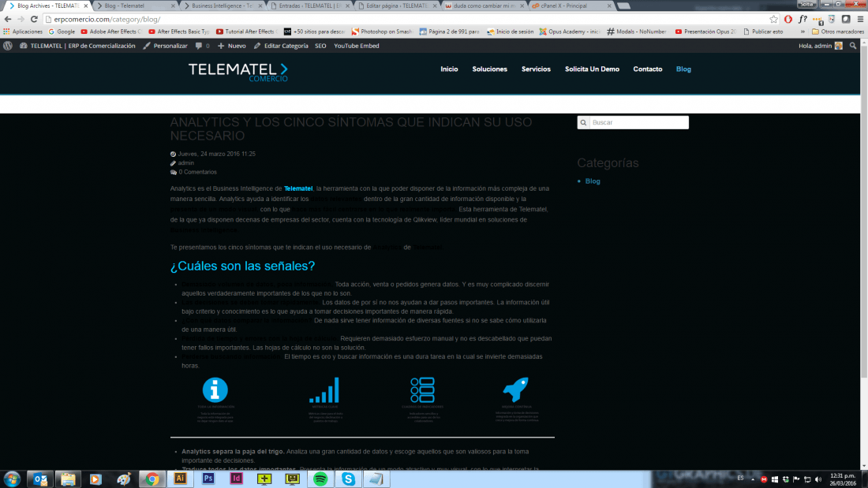Open SEO in the admin bar
The width and height of the screenshot is (868, 488).
pyautogui.click(x=320, y=46)
